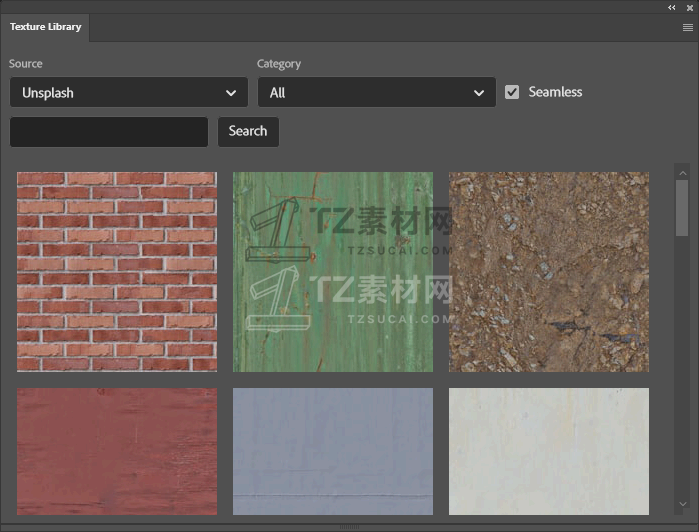The height and width of the screenshot is (532, 699).
Task: Click the scroll down arrow in the texture list
Action: point(682,504)
